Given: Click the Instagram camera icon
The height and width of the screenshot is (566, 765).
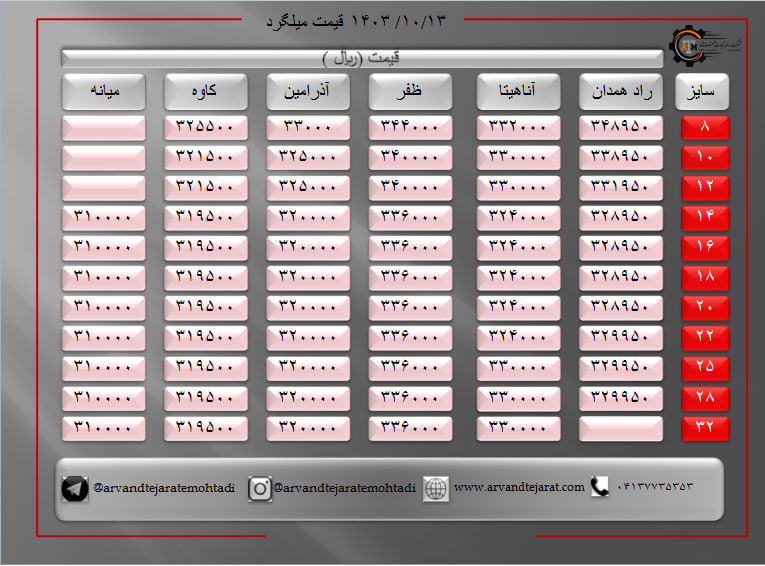Looking at the screenshot, I should coord(260,489).
